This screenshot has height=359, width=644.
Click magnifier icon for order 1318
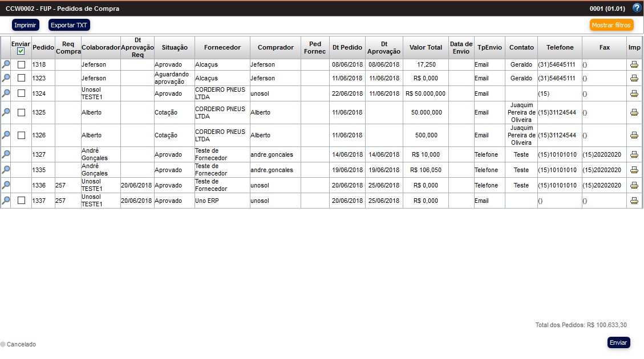point(6,65)
